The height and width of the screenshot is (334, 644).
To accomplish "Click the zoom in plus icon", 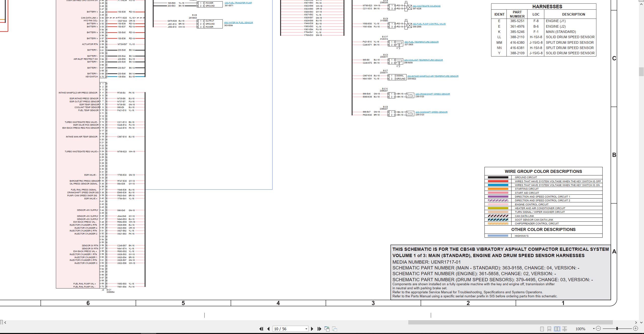I will tap(635, 328).
